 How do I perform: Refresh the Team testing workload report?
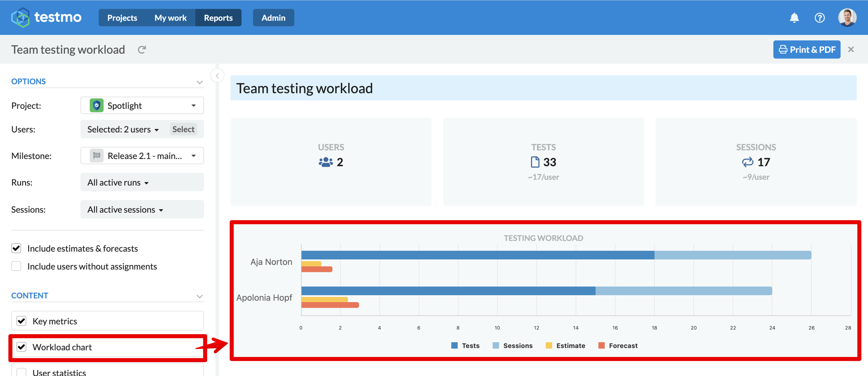tap(142, 50)
